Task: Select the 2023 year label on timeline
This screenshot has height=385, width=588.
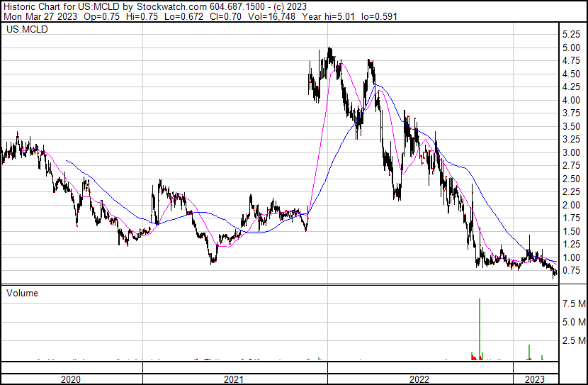Action: 535,379
